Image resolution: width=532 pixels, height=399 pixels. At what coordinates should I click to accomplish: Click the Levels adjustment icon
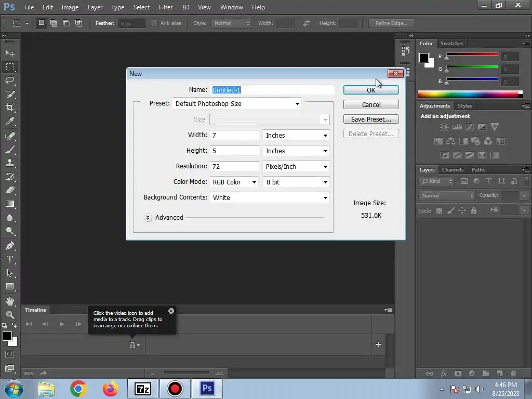pyautogui.click(x=457, y=127)
